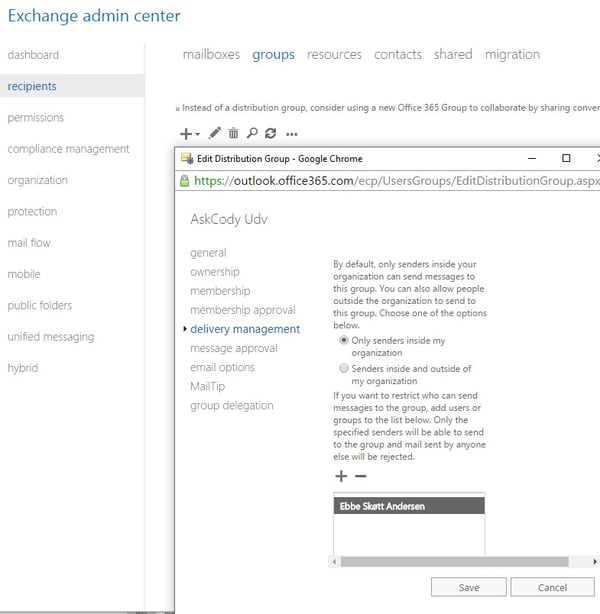The image size is (600, 614).
Task: Expand the new group dropdown arrow
Action: click(198, 134)
